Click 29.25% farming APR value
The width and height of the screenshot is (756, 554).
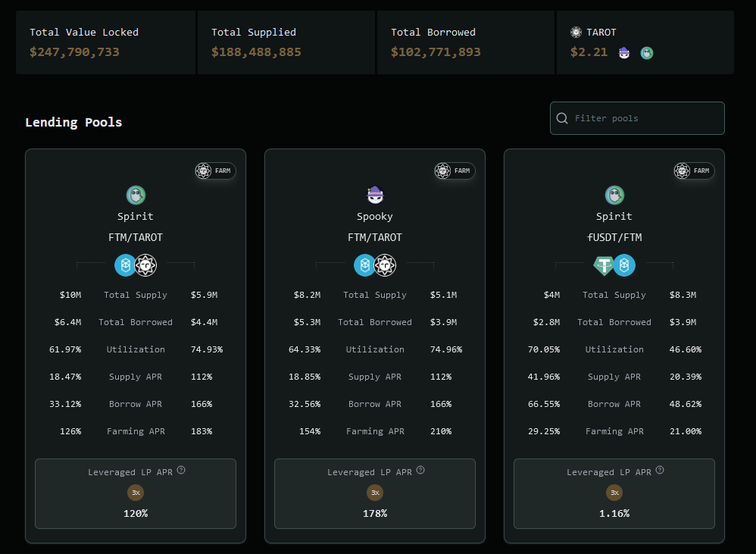pyautogui.click(x=544, y=431)
